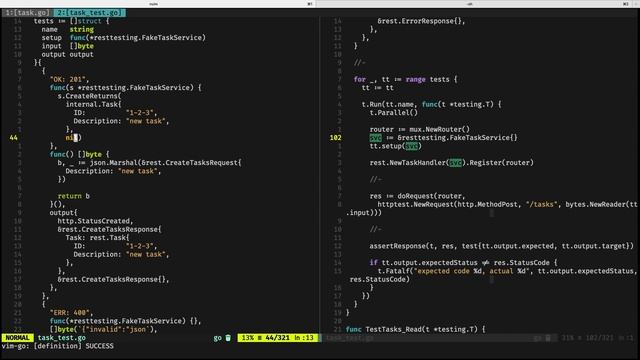Click the 'input []byte' struct field
The height and width of the screenshot is (360, 640).
[67, 46]
